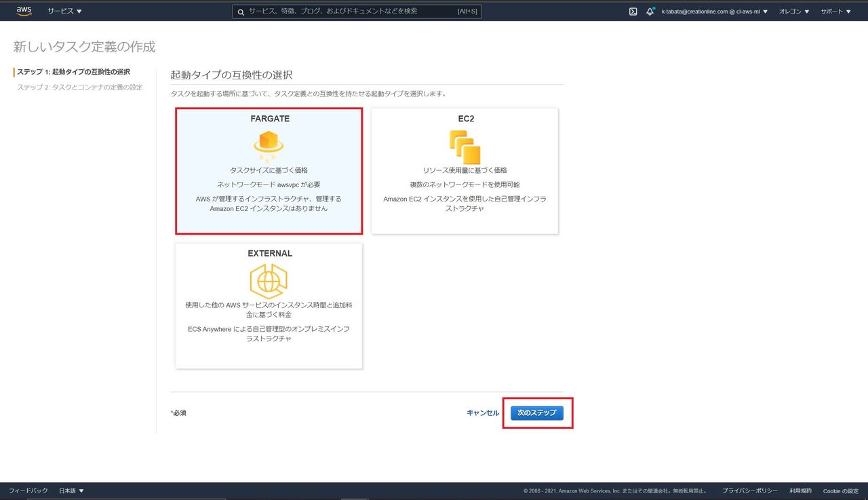Focus the AWS services search field
Image resolution: width=868 pixels, height=500 pixels.
(357, 12)
